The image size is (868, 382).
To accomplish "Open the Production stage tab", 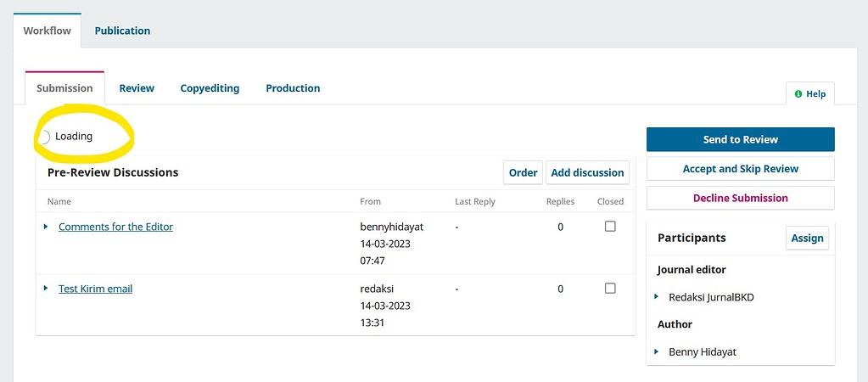I will tap(293, 88).
